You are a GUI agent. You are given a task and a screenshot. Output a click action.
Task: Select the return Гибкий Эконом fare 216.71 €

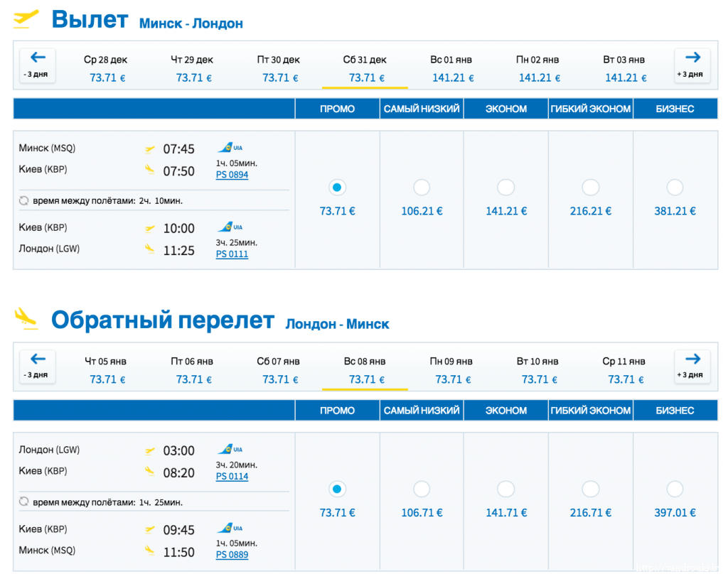click(590, 489)
